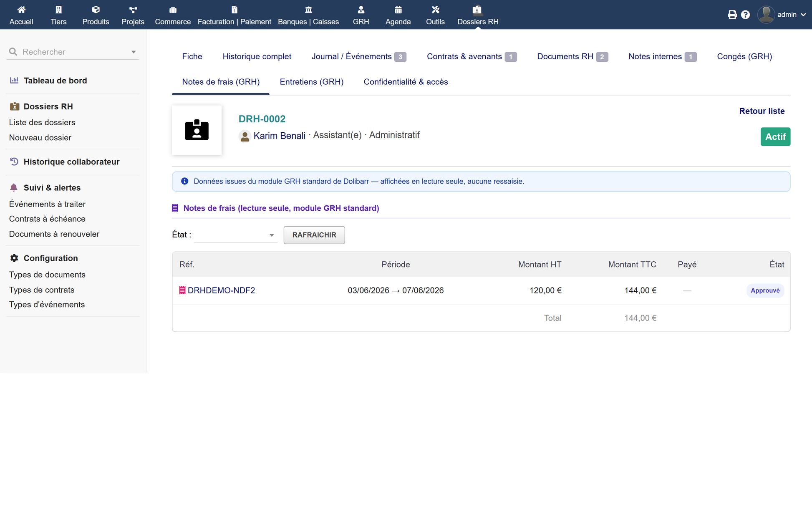Viewport: 812px width, 530px height.
Task: Open the Rechercher dropdown arrow
Action: [x=134, y=52]
